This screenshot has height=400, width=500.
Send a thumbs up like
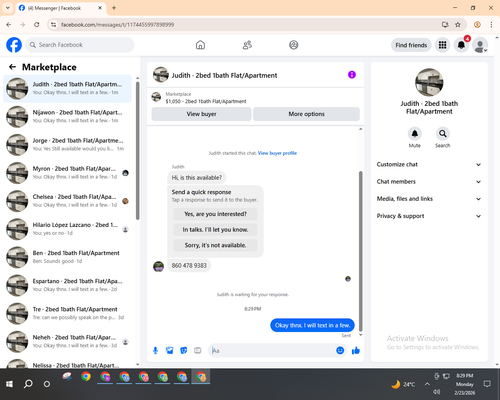(x=356, y=350)
